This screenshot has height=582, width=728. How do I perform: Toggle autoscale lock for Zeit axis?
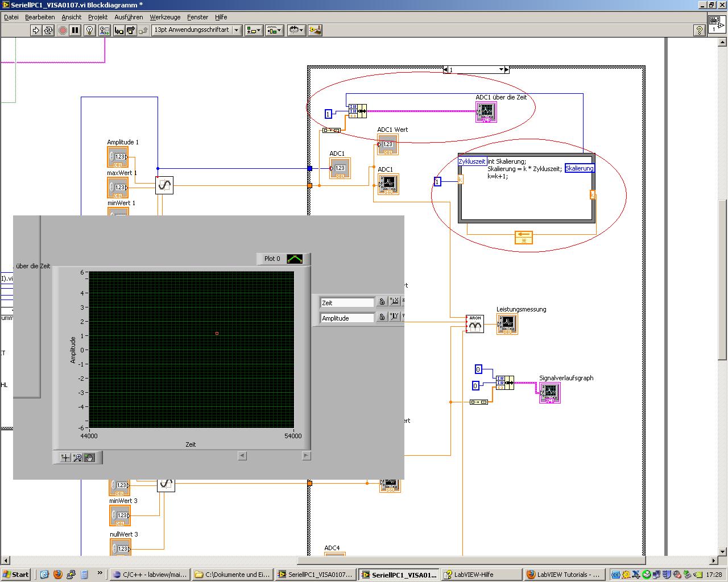click(x=382, y=302)
